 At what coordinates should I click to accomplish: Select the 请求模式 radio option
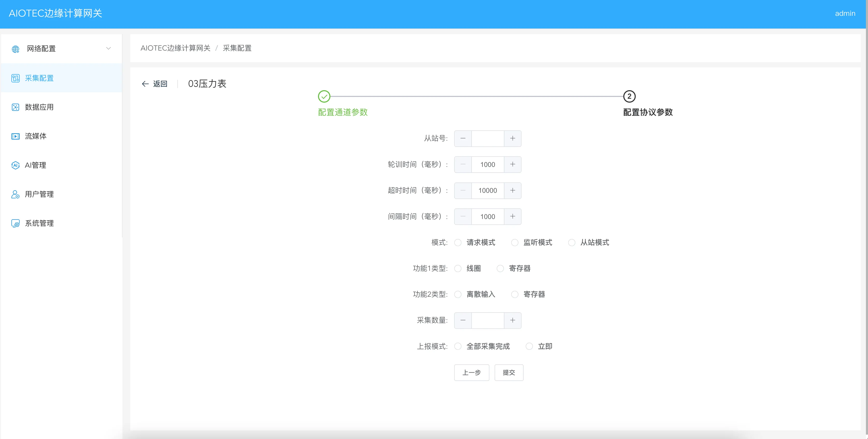point(458,242)
